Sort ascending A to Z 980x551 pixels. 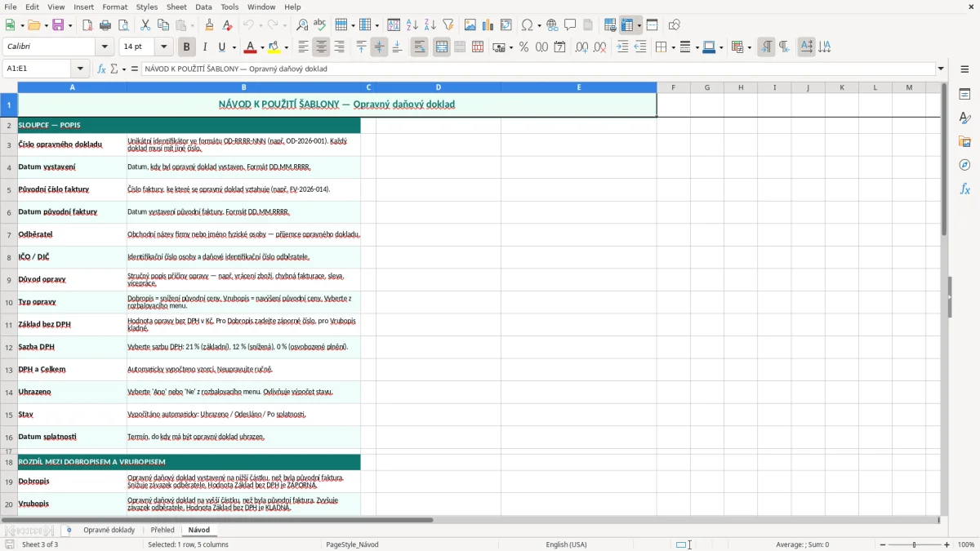coord(412,25)
